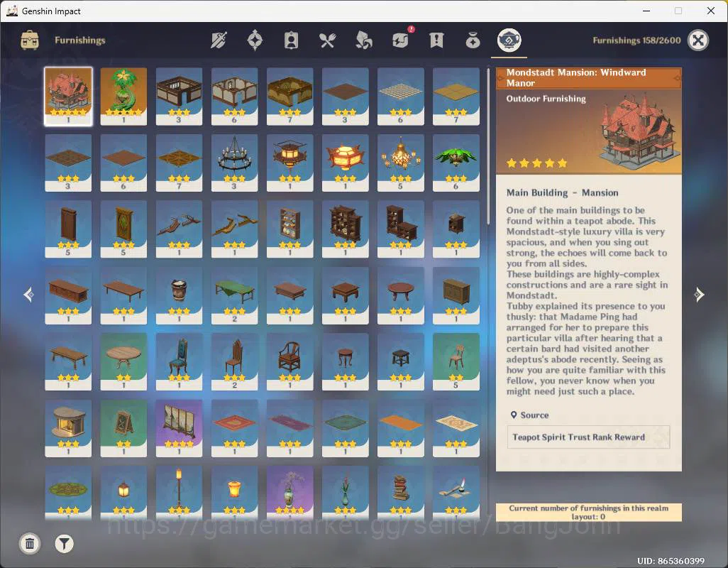The image size is (728, 568).
Task: Select the plain orange carpet furnishing
Action: point(401,428)
